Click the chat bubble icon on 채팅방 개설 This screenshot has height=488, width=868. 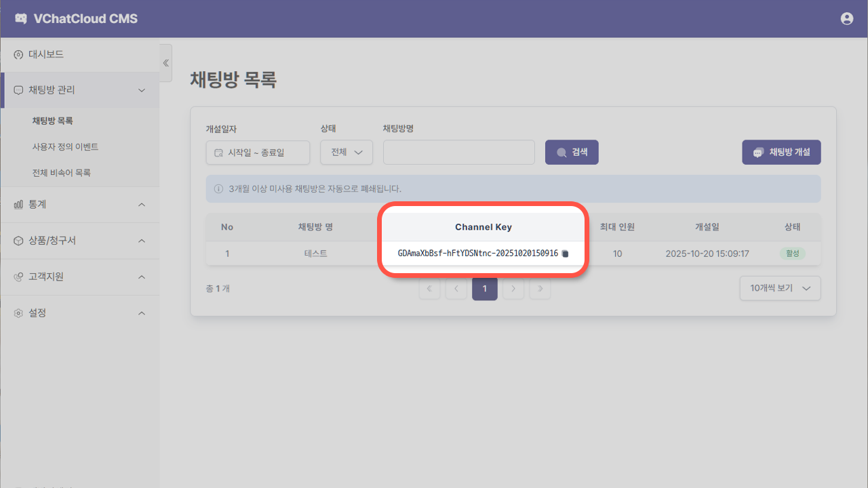(757, 152)
